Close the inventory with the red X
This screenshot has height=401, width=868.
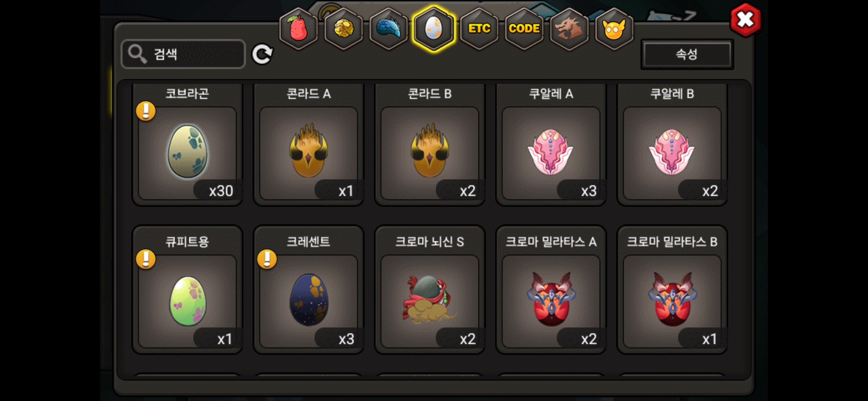point(745,20)
